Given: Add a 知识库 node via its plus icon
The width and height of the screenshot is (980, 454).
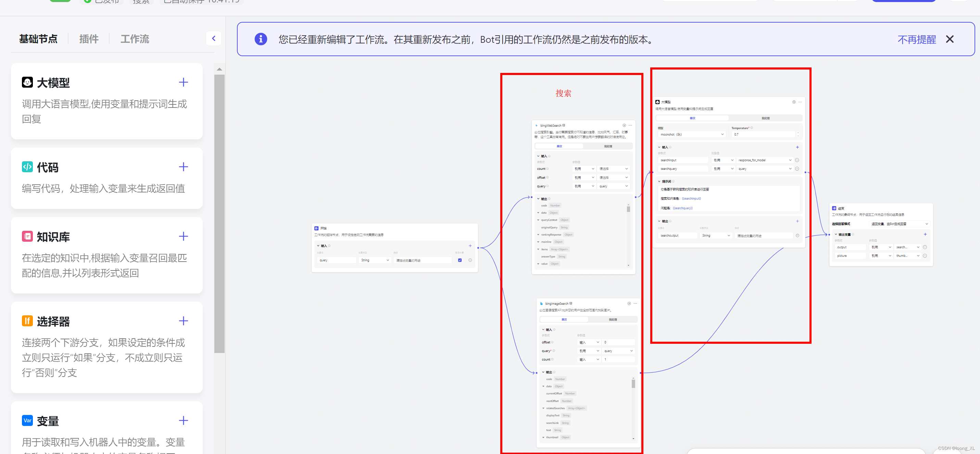Looking at the screenshot, I should coord(184,236).
